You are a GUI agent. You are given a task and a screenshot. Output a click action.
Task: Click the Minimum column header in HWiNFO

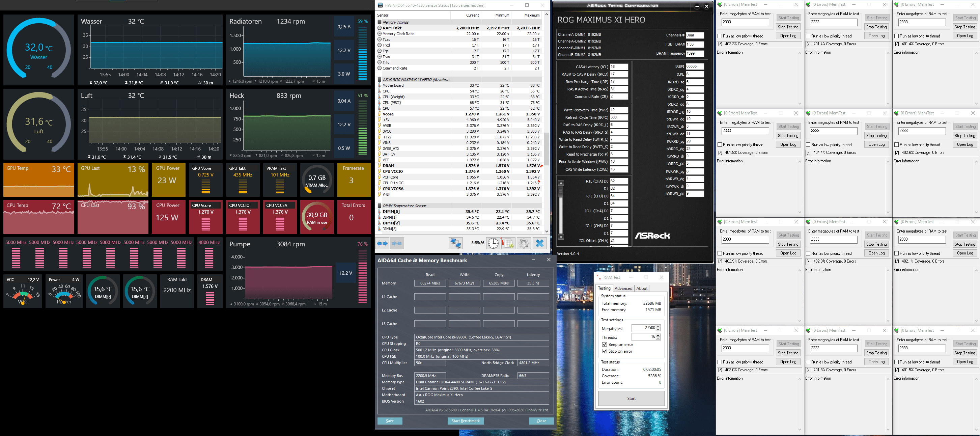496,15
